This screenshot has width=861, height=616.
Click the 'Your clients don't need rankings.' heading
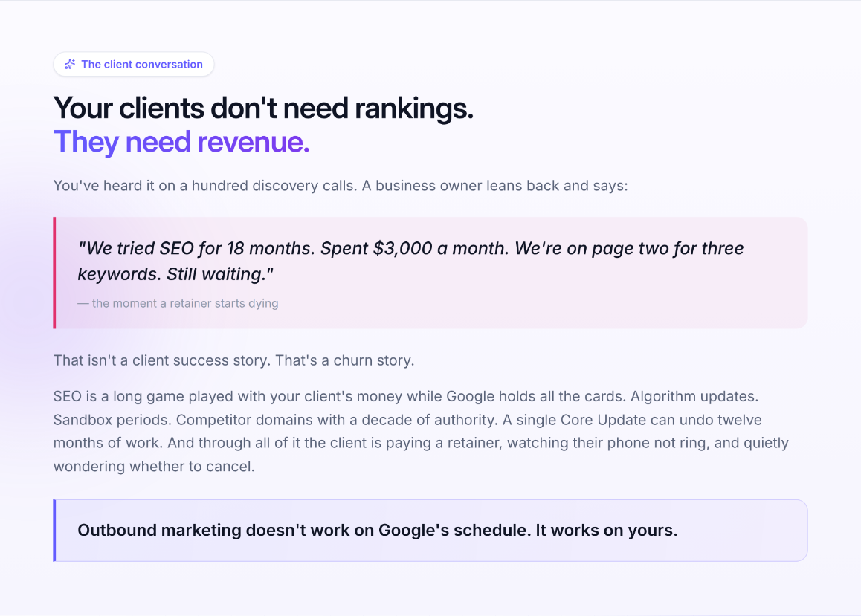(263, 108)
